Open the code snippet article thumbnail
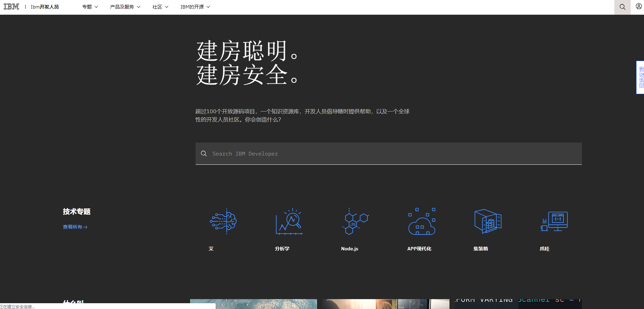This screenshot has height=309, width=644. point(518,304)
